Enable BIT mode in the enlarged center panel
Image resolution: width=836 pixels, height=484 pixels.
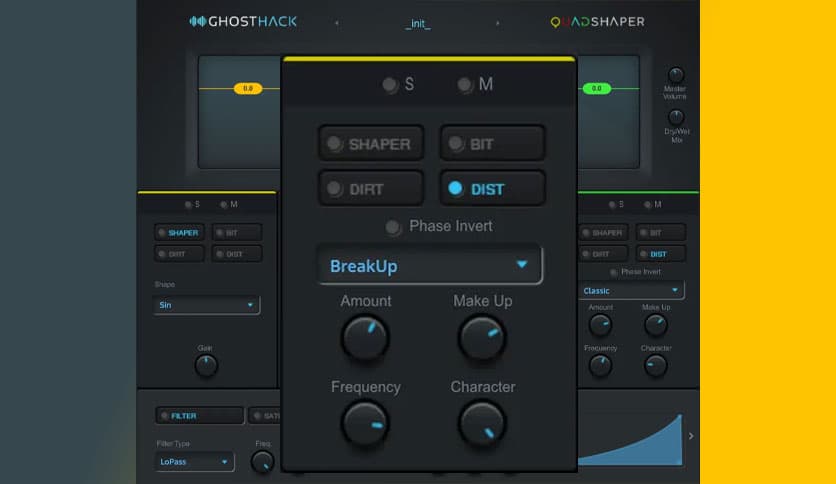492,143
